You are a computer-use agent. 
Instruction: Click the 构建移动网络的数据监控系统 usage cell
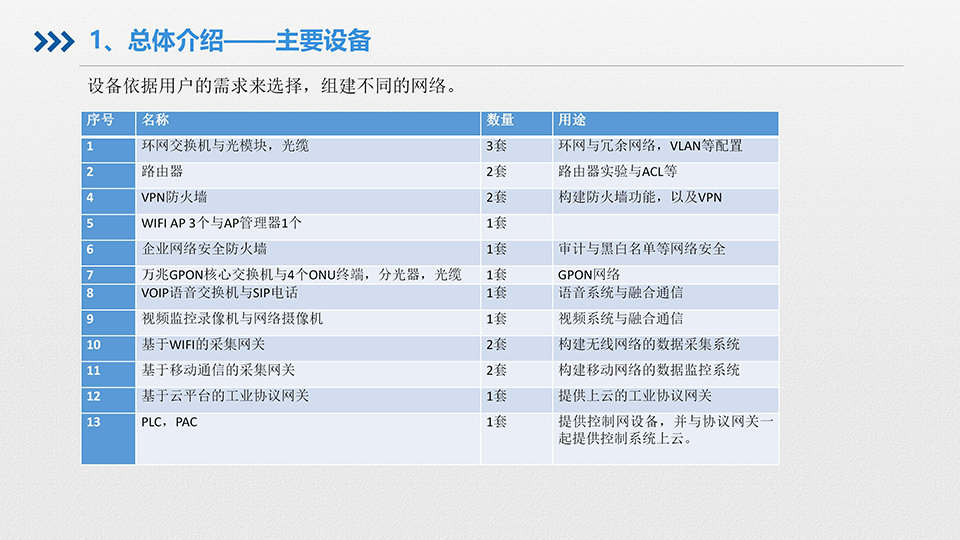664,371
